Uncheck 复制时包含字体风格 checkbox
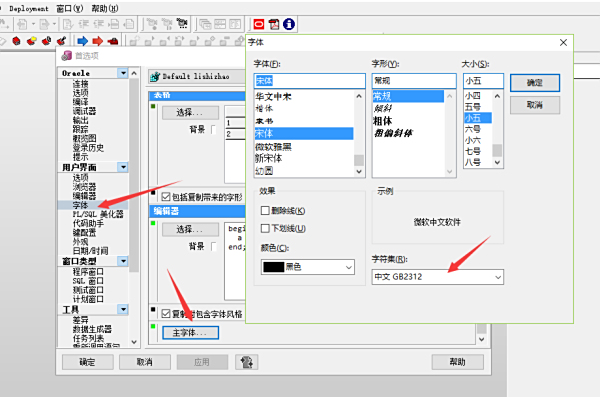Image resolution: width=600 pixels, height=397 pixels. pyautogui.click(x=166, y=314)
